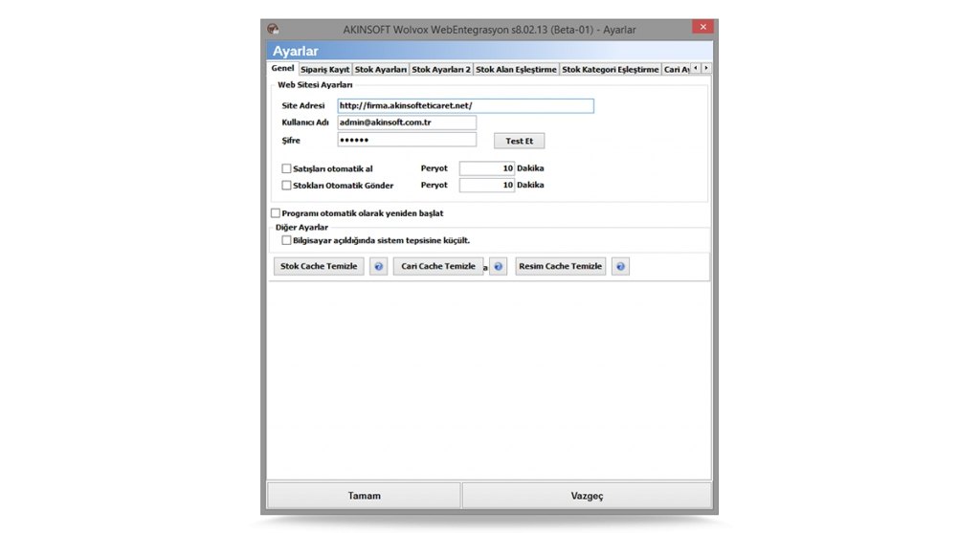Go to Stok Alan Eşleştirme tab
Viewport: 980px width, 533px height.
tap(516, 69)
